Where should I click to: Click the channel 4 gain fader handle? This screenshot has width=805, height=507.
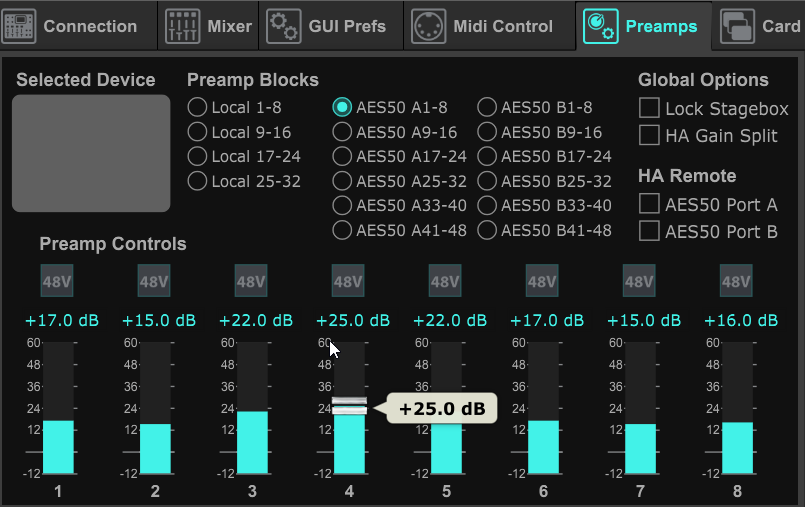(349, 405)
